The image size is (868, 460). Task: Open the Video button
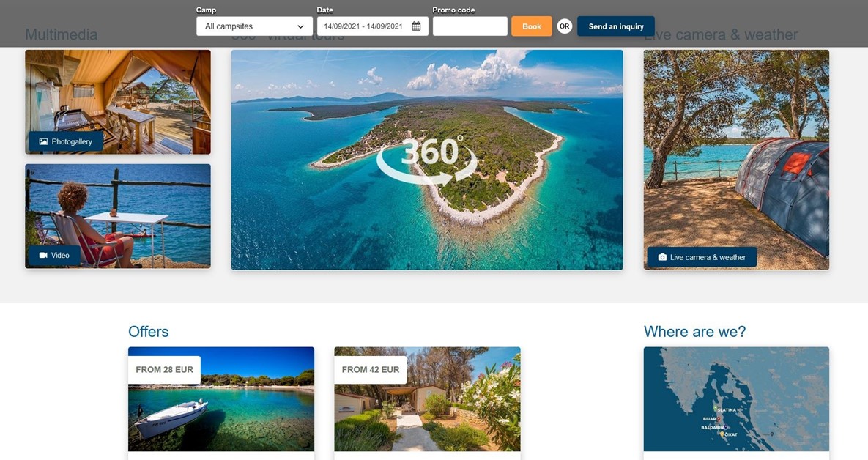54,255
